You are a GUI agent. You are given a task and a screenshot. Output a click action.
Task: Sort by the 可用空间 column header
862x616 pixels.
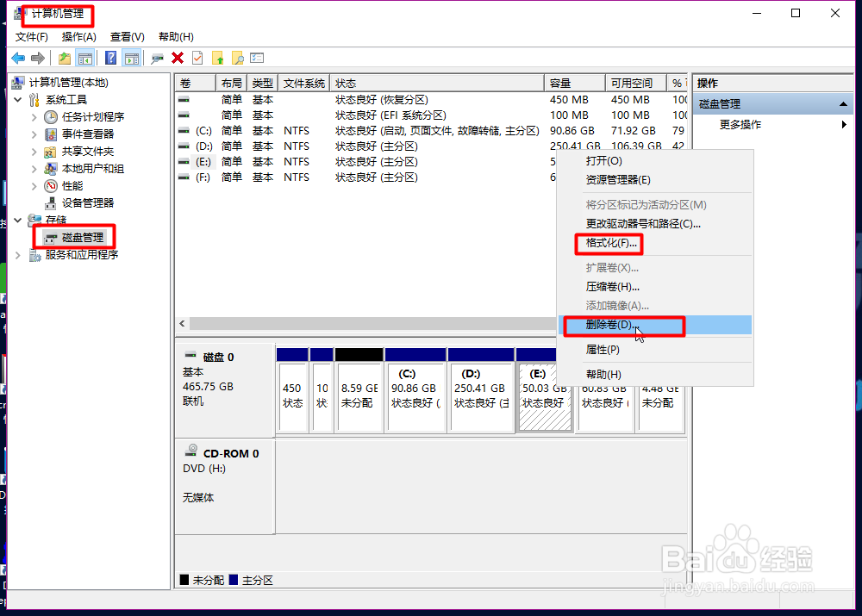[x=636, y=83]
